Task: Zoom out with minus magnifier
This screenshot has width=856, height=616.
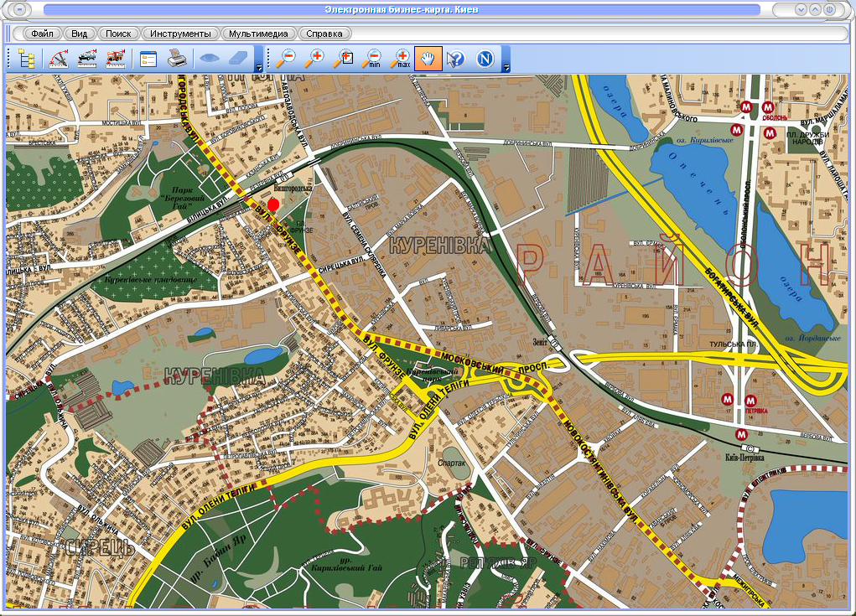Action: [287, 59]
